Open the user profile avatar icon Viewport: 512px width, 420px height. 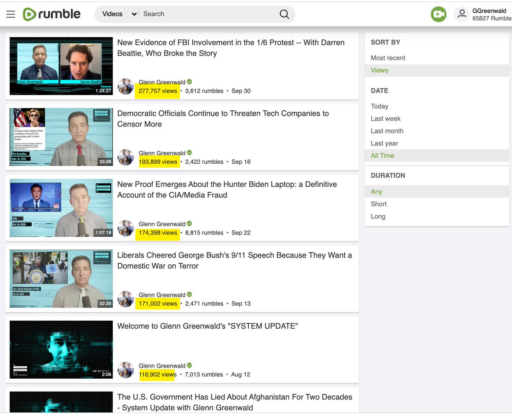click(462, 14)
